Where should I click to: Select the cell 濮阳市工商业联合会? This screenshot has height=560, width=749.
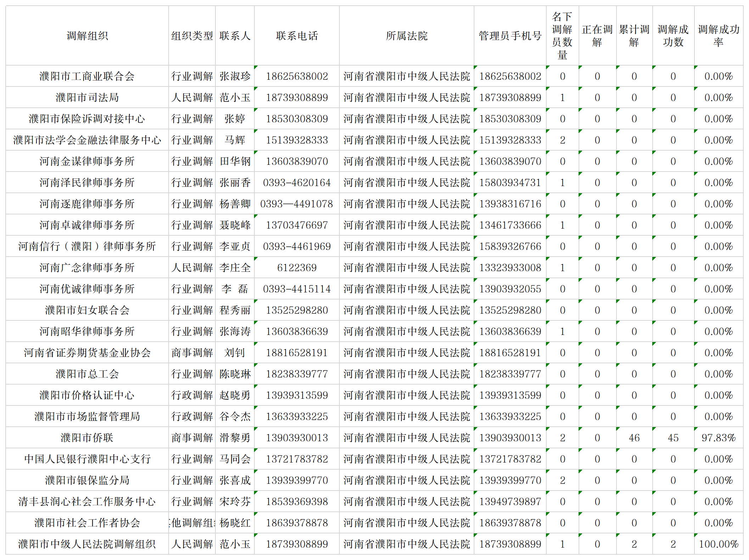87,76
